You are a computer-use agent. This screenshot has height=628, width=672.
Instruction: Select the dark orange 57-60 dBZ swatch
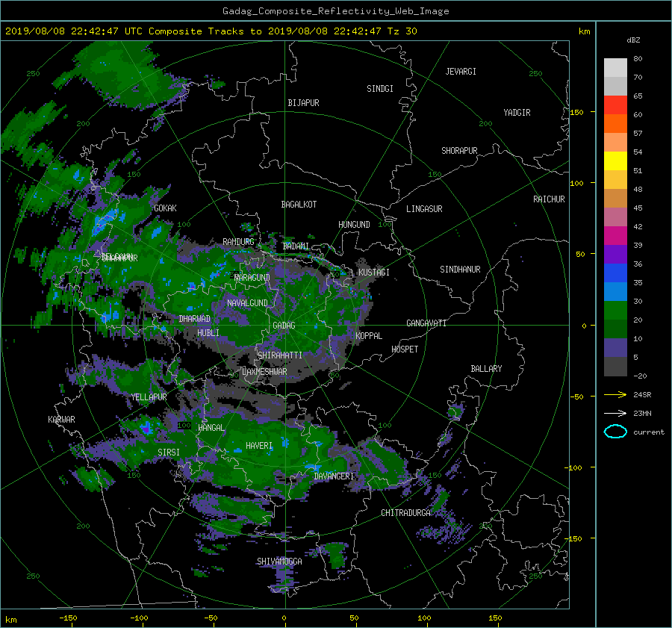(615, 124)
